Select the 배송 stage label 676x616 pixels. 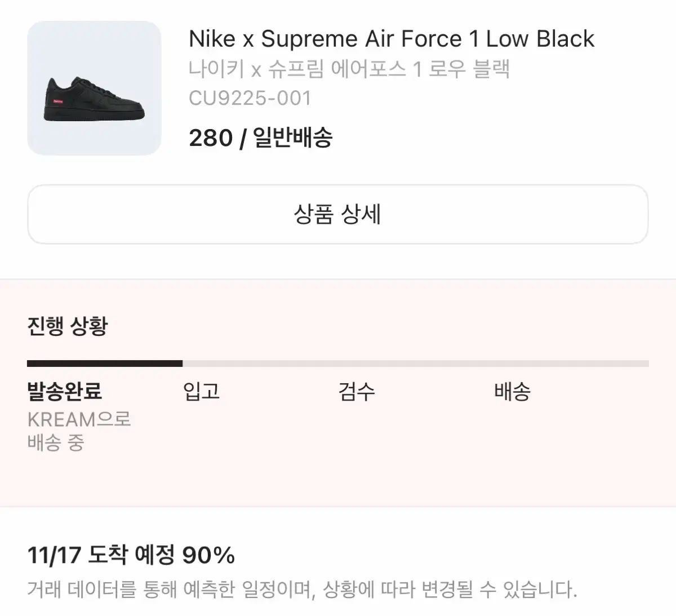(512, 392)
